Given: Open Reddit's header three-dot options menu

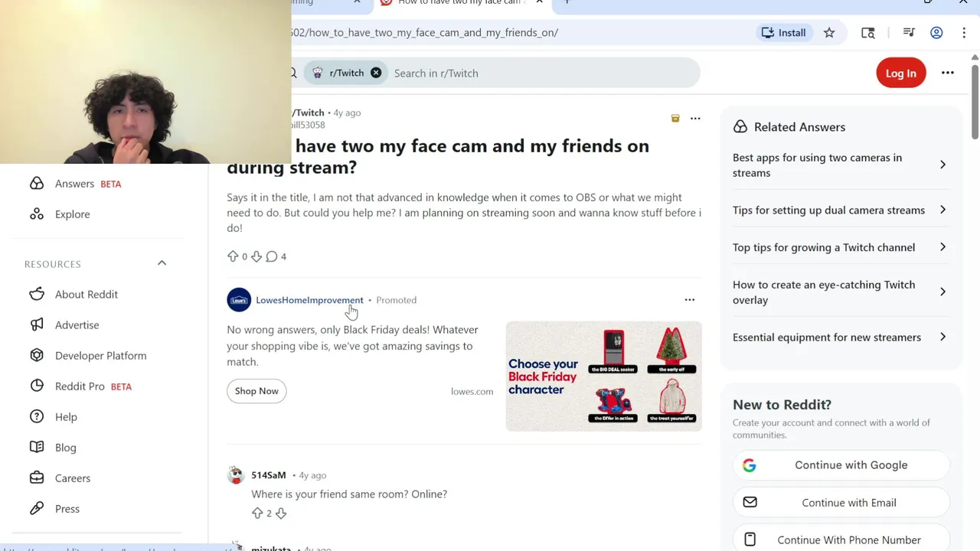Looking at the screenshot, I should point(948,73).
